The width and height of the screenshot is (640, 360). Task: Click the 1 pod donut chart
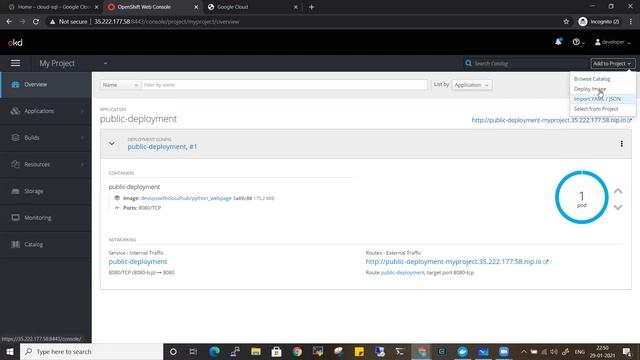tap(581, 197)
